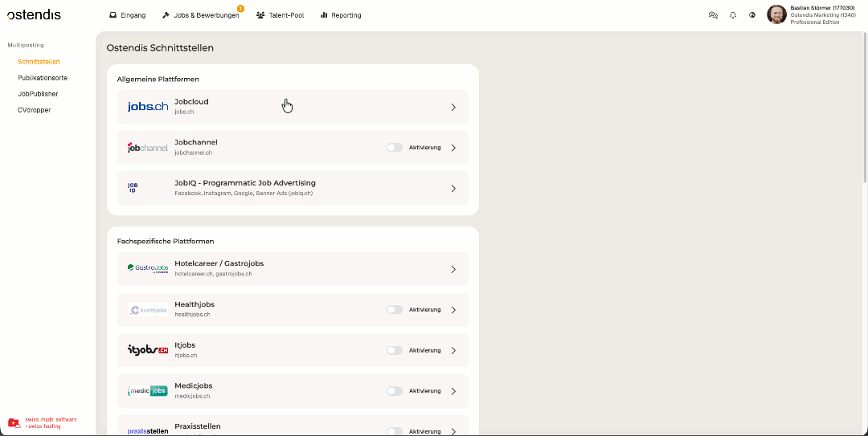Open the JobIQ row arrow
Viewport: 868px width, 436px height.
coord(453,189)
